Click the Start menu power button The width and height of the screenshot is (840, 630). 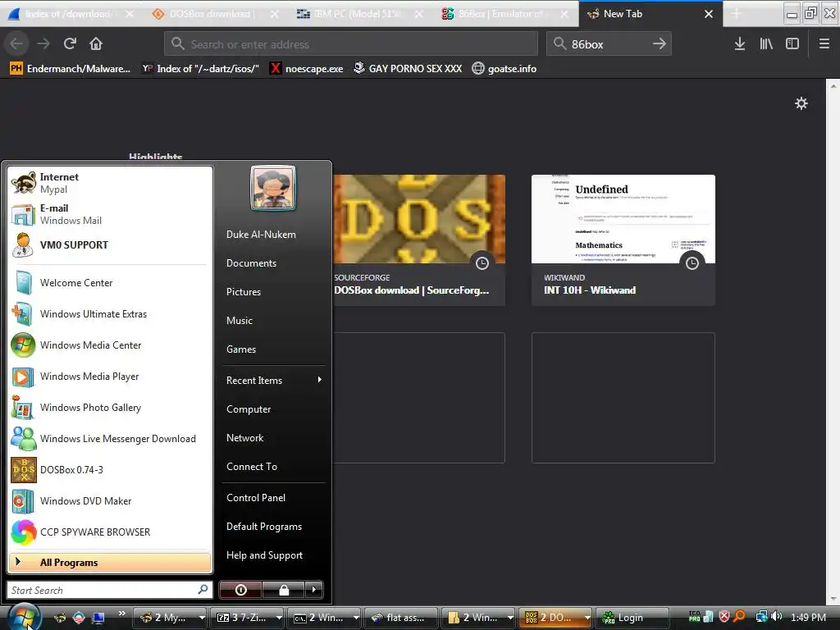pos(240,590)
